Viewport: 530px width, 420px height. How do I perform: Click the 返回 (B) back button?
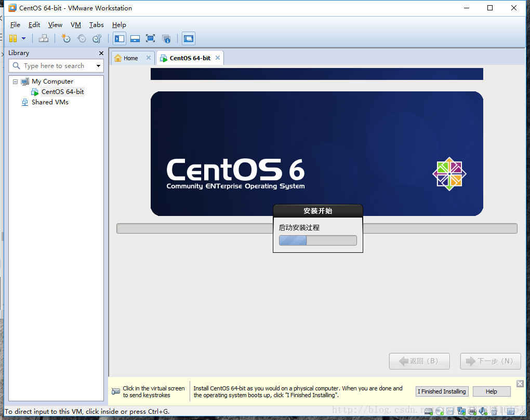tap(419, 361)
